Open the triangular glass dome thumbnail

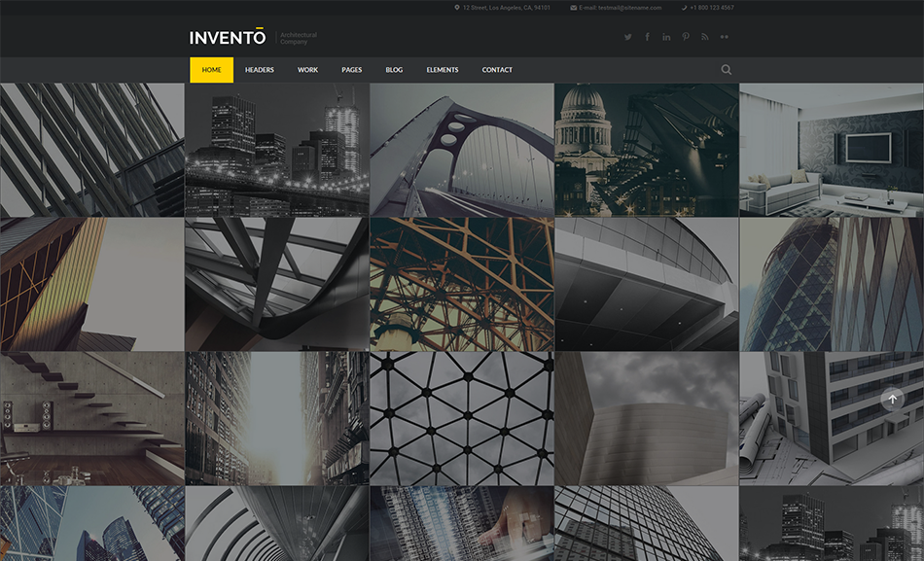[x=462, y=418]
